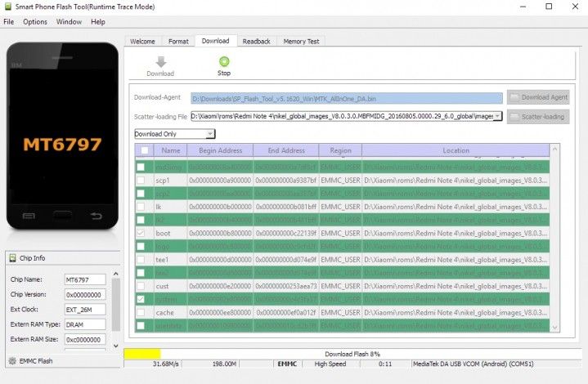Toggle the select-all header checkbox
The image size is (588, 384).
tap(145, 150)
